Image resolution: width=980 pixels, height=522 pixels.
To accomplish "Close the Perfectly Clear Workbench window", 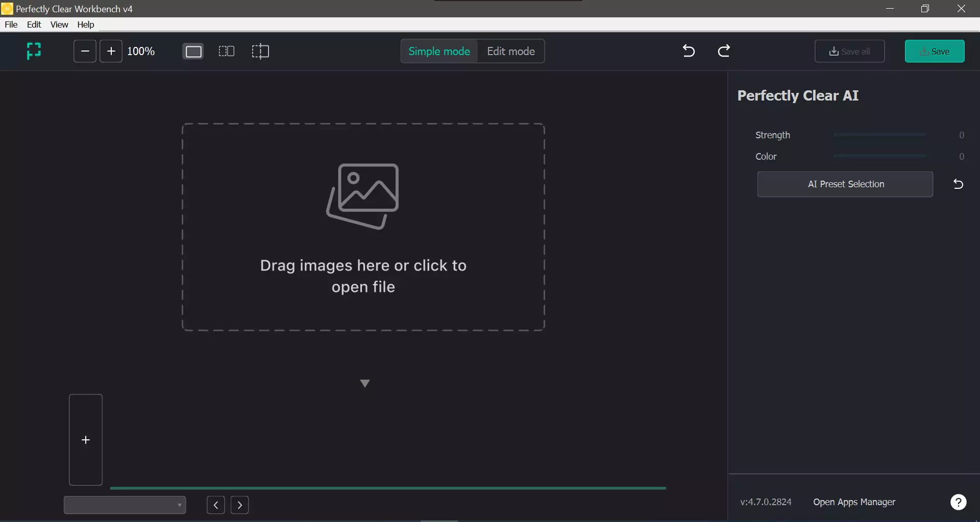I will click(x=961, y=9).
